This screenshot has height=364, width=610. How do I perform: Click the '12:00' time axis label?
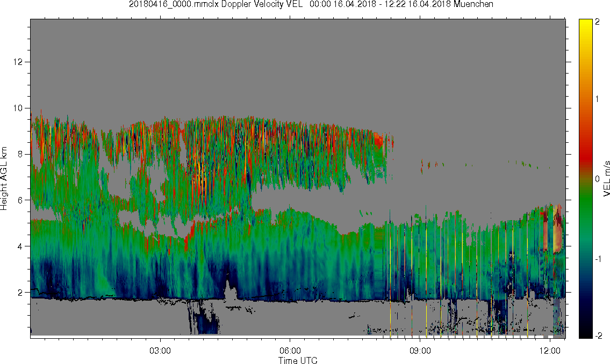pos(550,351)
